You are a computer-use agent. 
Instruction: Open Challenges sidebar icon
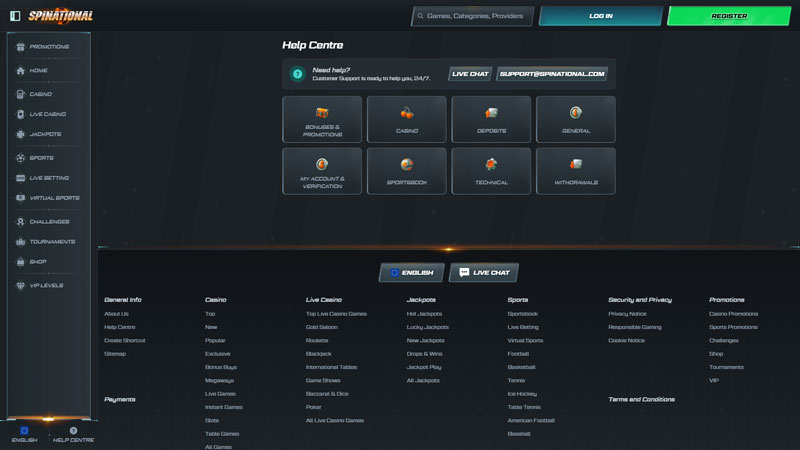20,222
